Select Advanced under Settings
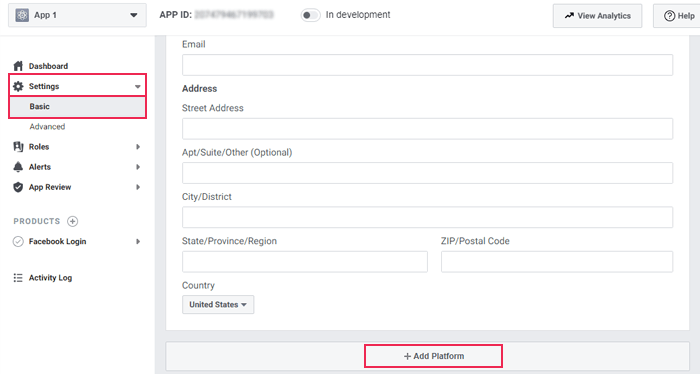Viewport: 700px width, 374px height. pos(47,127)
